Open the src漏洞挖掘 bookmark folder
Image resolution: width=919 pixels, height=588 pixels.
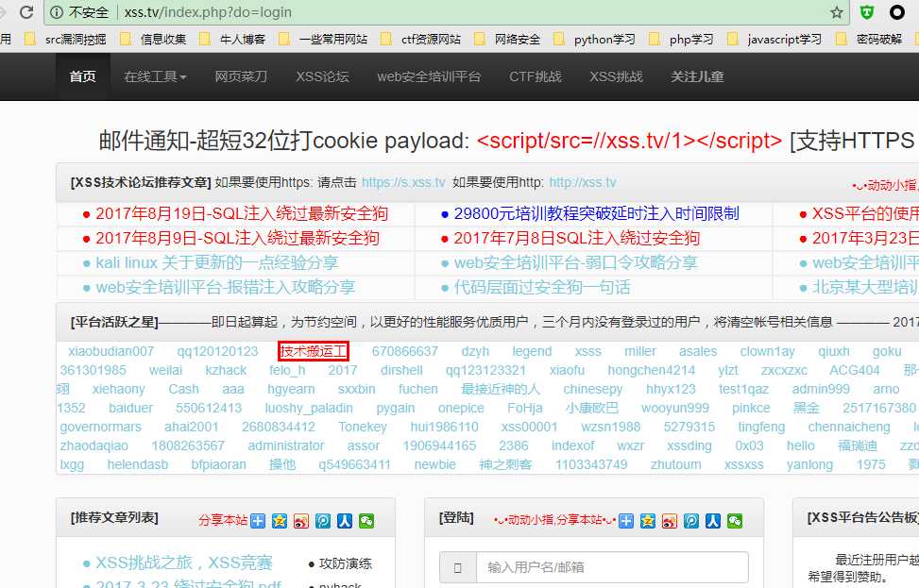[66, 40]
